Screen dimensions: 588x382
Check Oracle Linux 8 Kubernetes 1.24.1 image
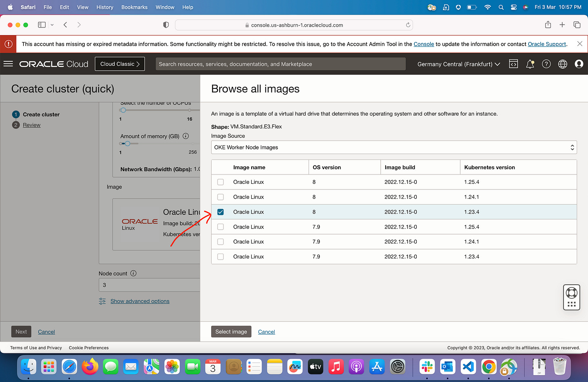pos(220,197)
